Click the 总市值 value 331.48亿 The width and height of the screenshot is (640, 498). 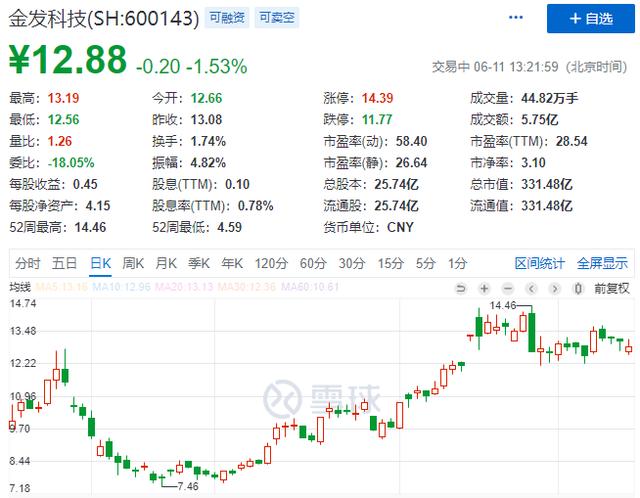[x=547, y=184]
